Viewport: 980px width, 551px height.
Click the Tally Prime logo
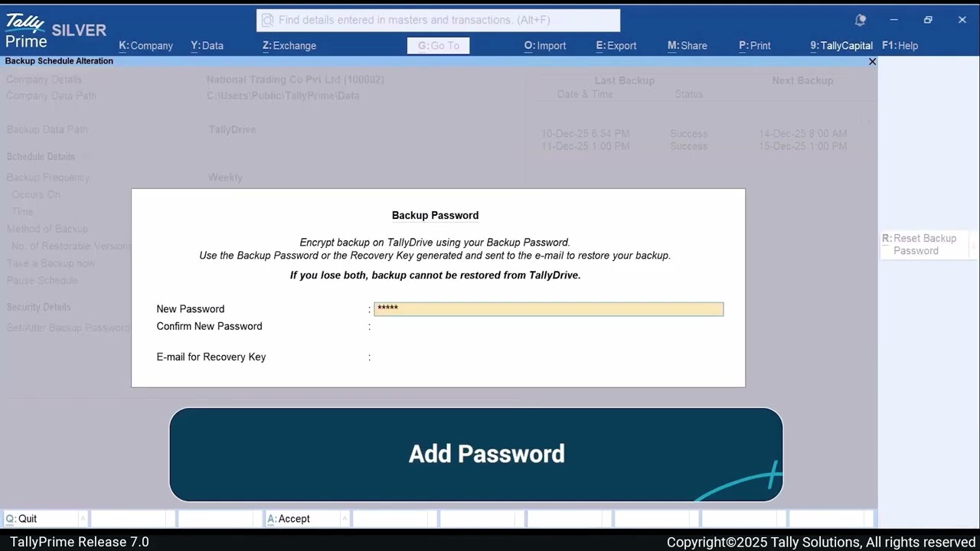pos(26,31)
